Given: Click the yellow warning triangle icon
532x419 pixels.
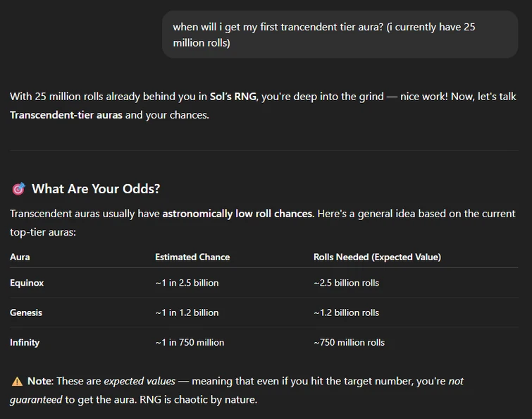Looking at the screenshot, I should [x=17, y=381].
